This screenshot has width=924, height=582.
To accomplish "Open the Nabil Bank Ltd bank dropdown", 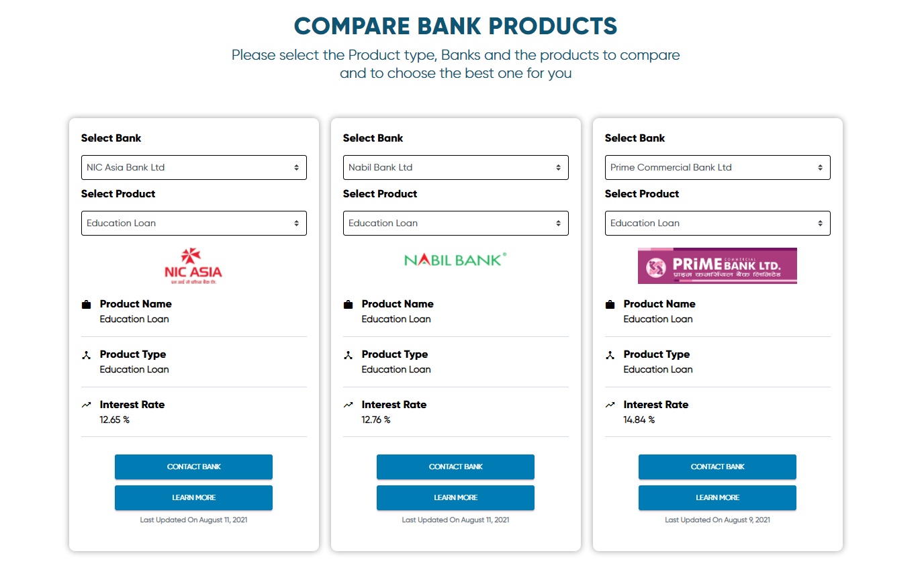I will click(456, 168).
